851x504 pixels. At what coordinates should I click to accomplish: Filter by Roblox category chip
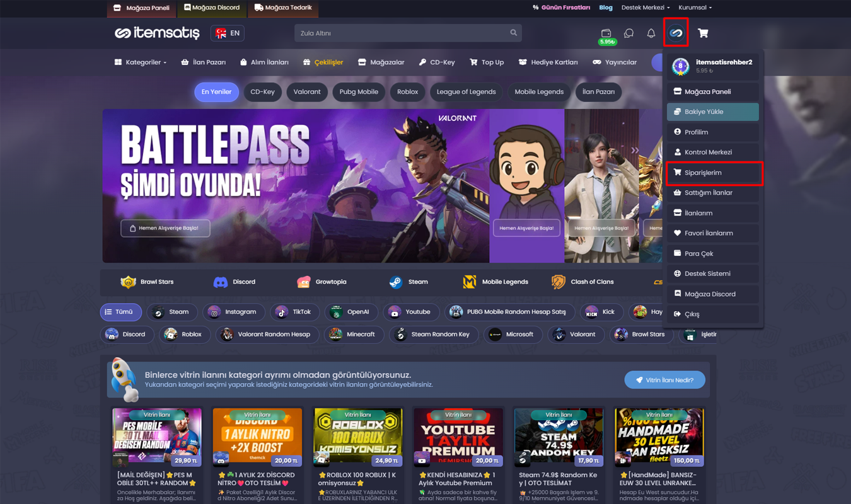click(185, 335)
